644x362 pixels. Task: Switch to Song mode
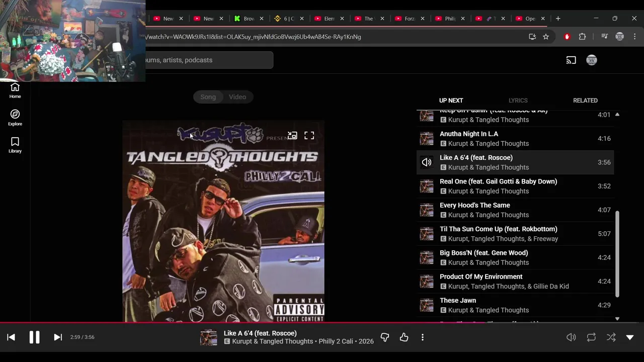(208, 97)
